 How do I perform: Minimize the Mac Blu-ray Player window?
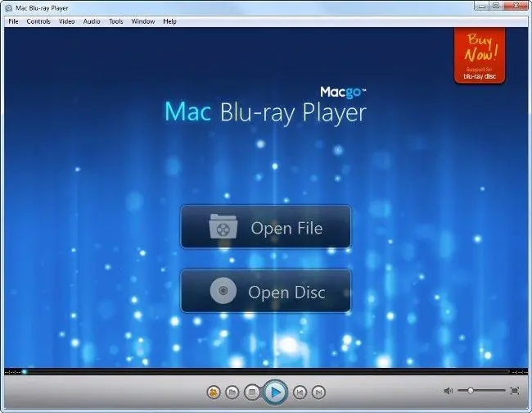click(x=482, y=6)
